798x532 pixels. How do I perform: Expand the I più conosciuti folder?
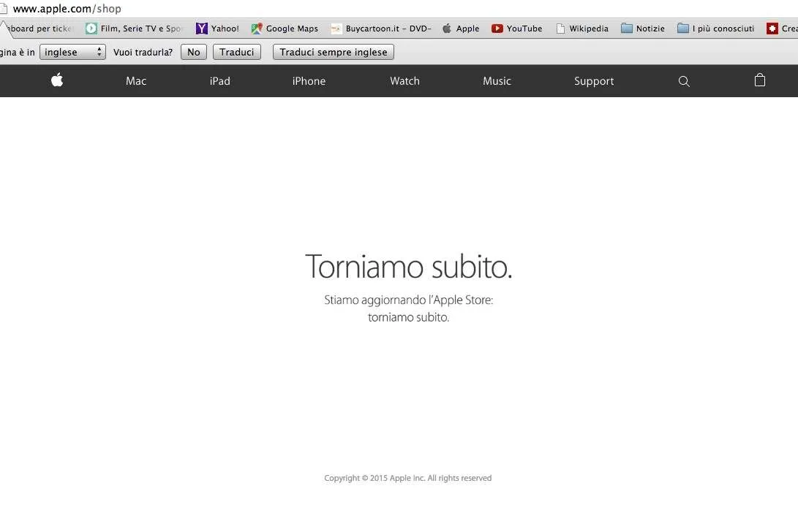point(715,28)
